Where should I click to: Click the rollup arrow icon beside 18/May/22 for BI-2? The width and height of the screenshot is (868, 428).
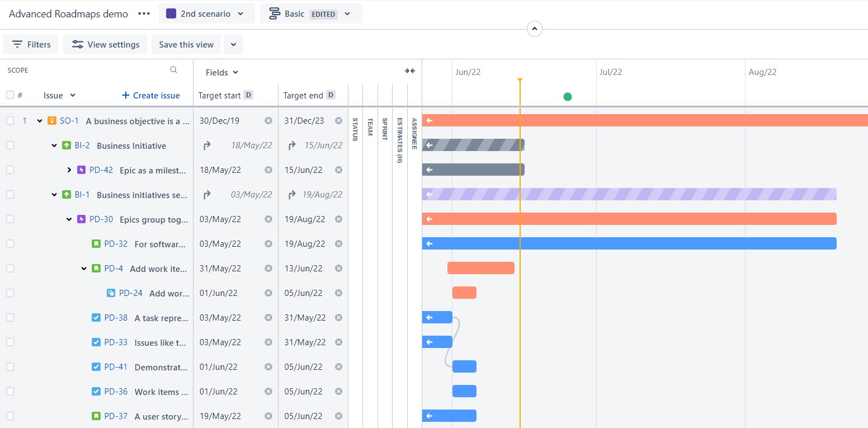(207, 145)
